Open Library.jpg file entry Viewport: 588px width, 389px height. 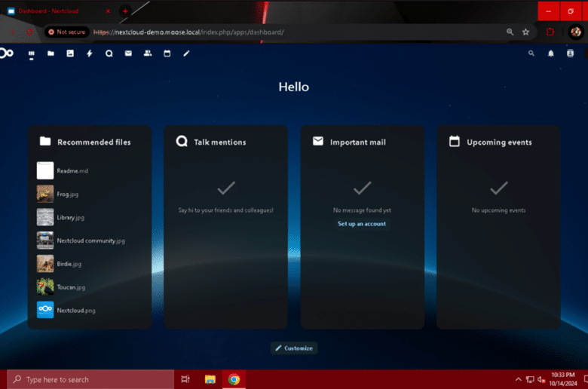point(90,217)
